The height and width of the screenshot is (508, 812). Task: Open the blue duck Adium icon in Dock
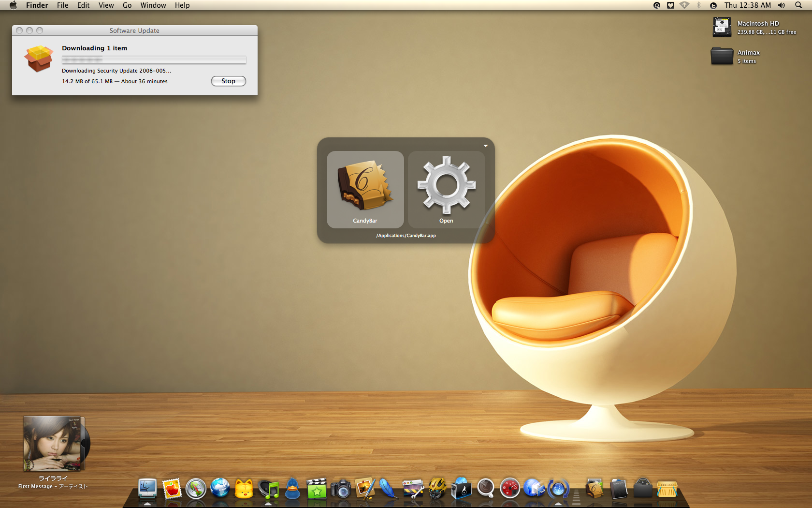[x=292, y=489]
